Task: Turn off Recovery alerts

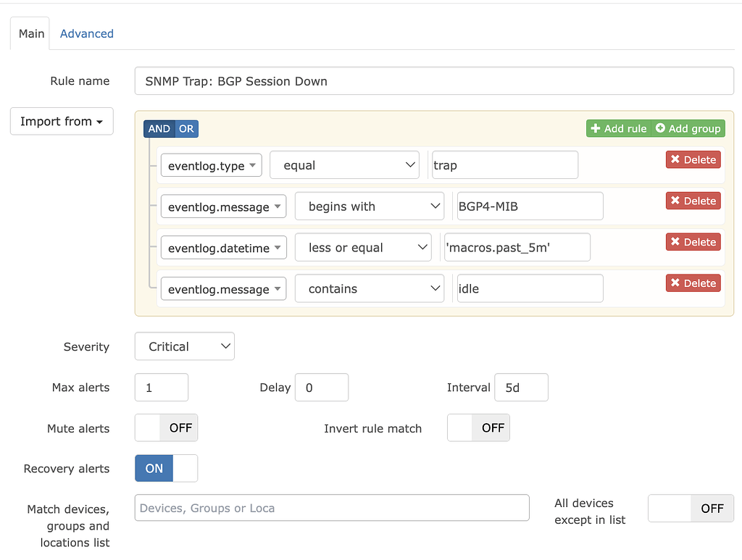Action: (165, 468)
